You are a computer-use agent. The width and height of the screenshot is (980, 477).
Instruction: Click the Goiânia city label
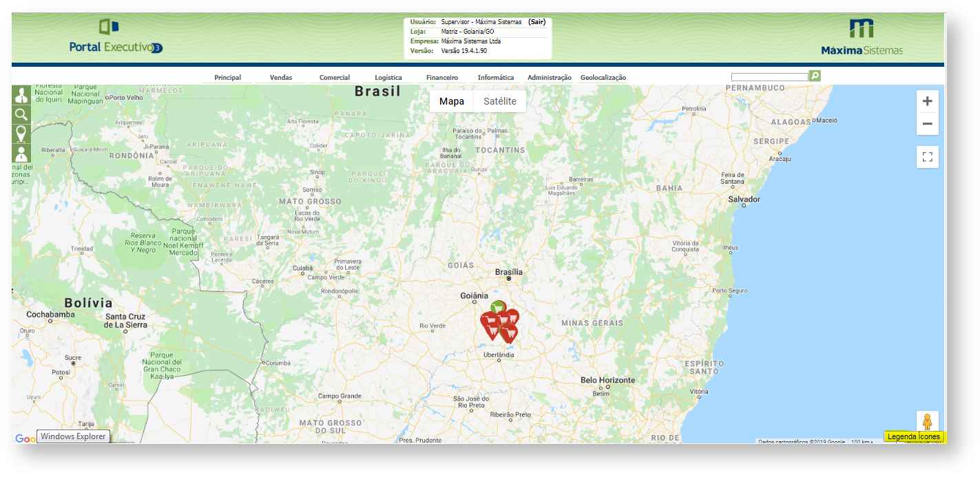tap(475, 296)
